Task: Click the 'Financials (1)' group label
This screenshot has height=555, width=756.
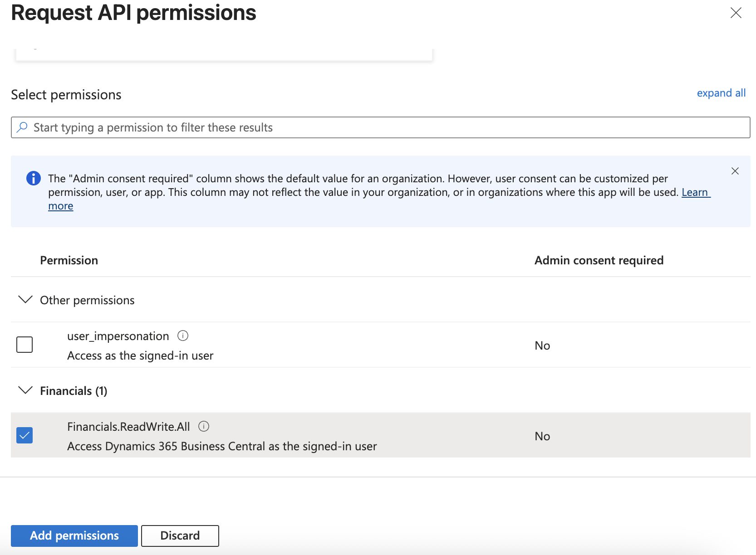Action: [74, 391]
